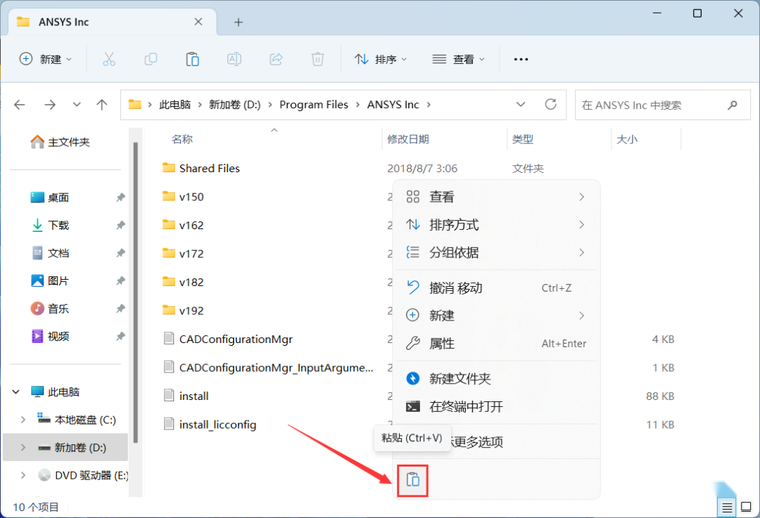Click the Delete trash icon in toolbar

(317, 59)
